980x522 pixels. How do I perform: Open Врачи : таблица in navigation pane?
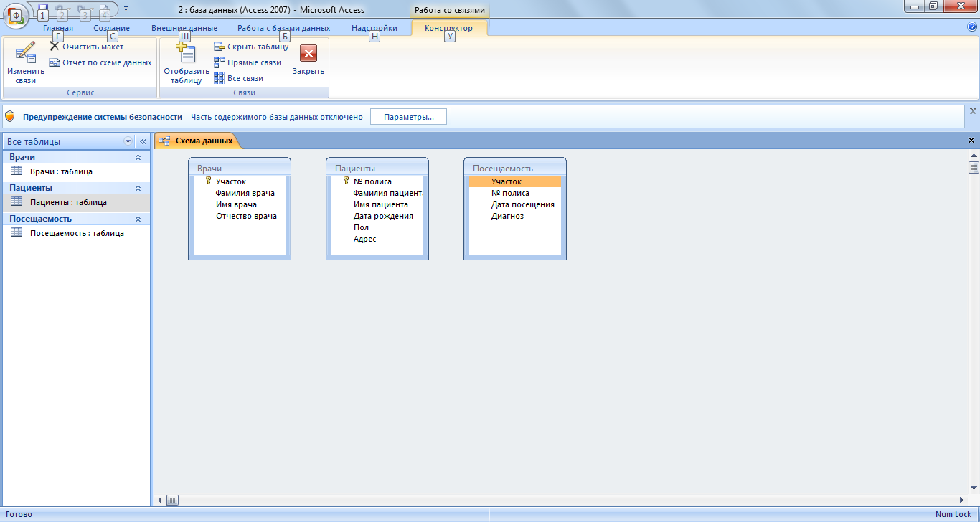tap(61, 171)
